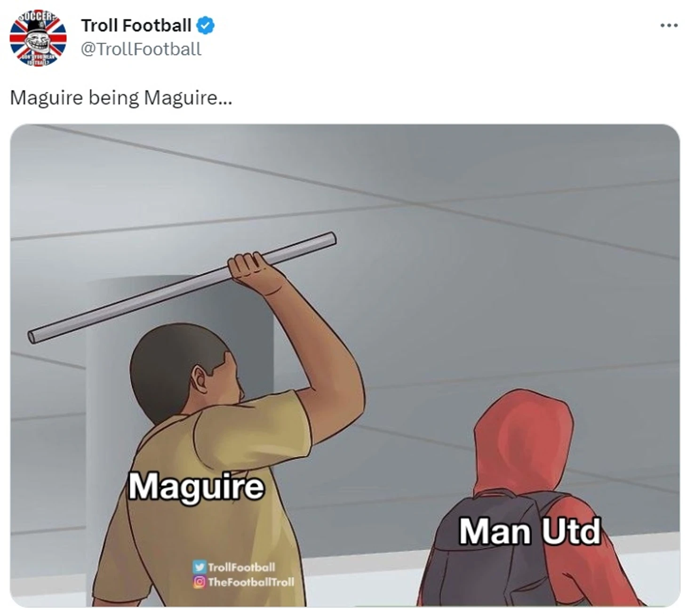
Task: Click the troll face in profile picture
Action: tap(38, 41)
